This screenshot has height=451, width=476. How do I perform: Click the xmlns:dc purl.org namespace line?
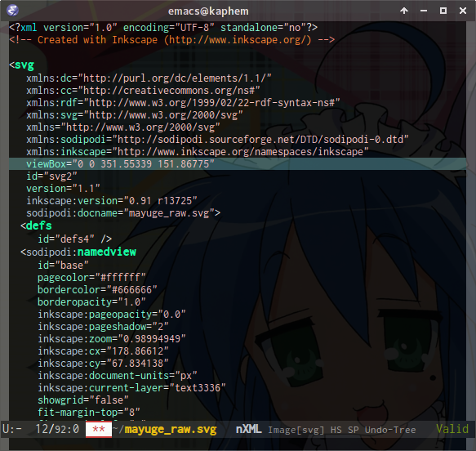[149, 78]
